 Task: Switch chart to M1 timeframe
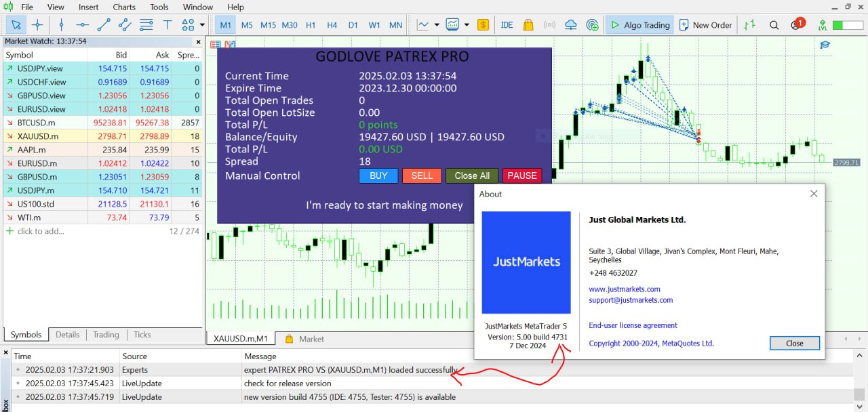coord(226,25)
